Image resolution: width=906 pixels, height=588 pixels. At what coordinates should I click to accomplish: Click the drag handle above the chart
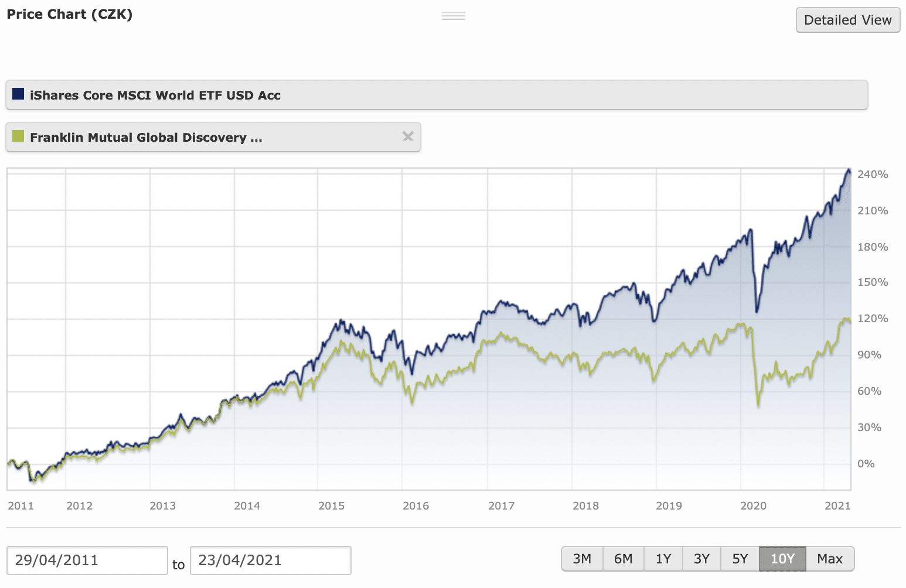[453, 16]
